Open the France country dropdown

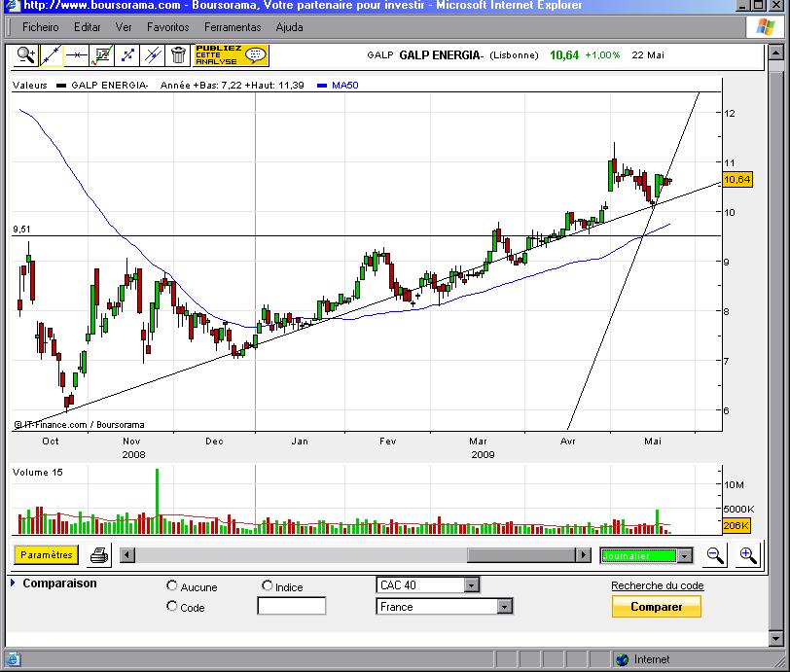[x=445, y=607]
